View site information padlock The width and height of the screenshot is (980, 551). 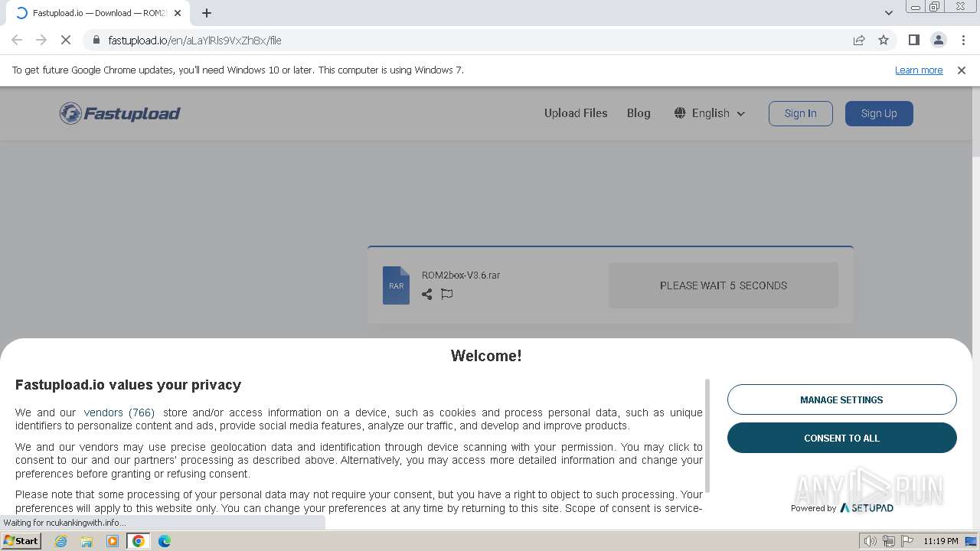click(x=96, y=40)
